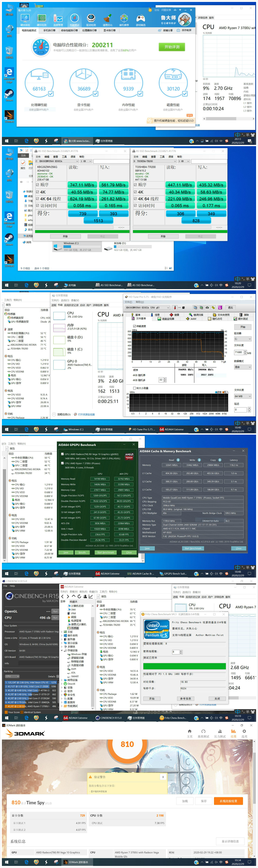Open the 硬件检测 hardware detection icon
This screenshot has height=868, width=258.
pos(41,20)
